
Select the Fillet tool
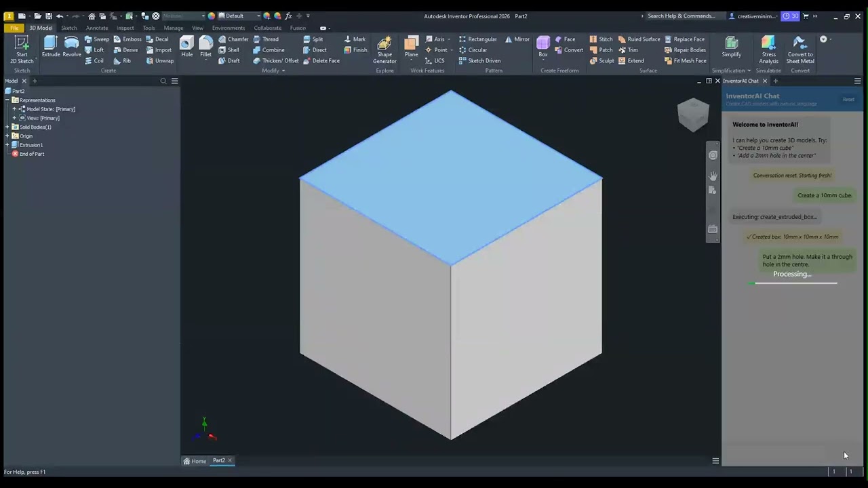(x=205, y=47)
